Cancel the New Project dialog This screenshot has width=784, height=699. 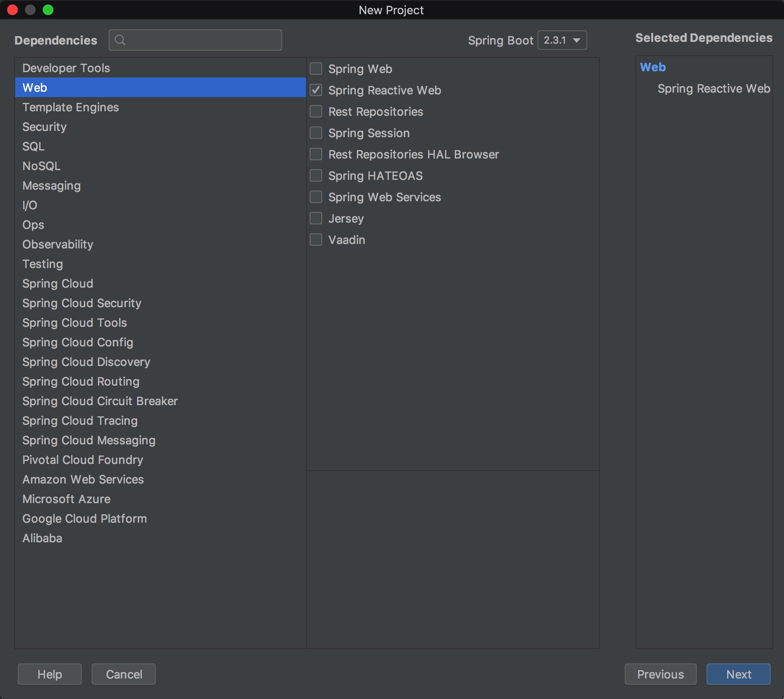[124, 674]
